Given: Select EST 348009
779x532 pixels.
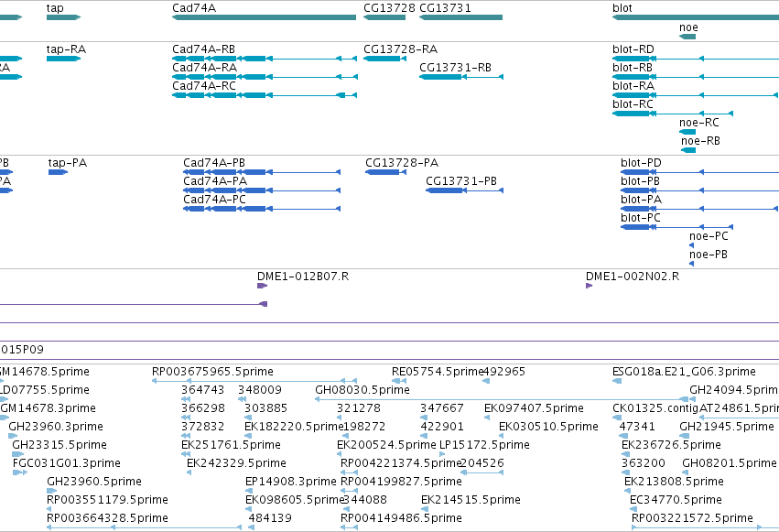Looking at the screenshot, I should tap(260, 390).
